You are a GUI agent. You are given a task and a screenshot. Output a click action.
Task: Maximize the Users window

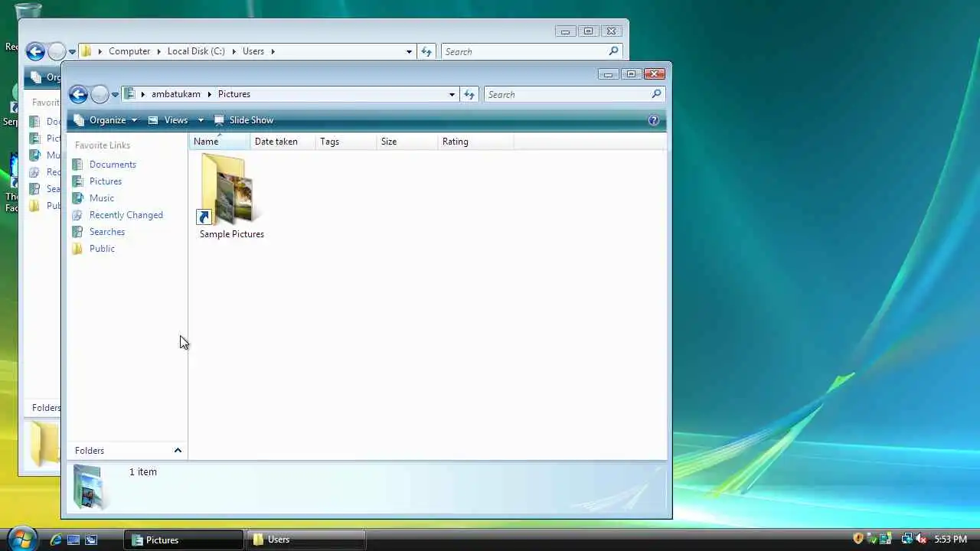(x=588, y=31)
